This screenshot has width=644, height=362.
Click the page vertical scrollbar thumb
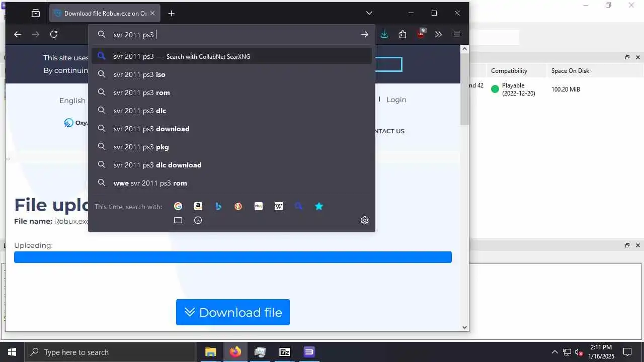[x=464, y=89]
